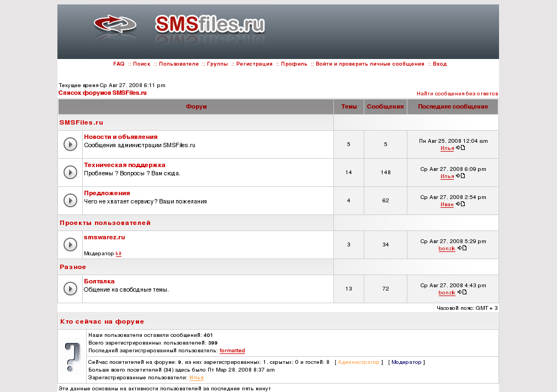Click message count 62 in Предложения row
This screenshot has width=557, height=392.
[385, 201]
